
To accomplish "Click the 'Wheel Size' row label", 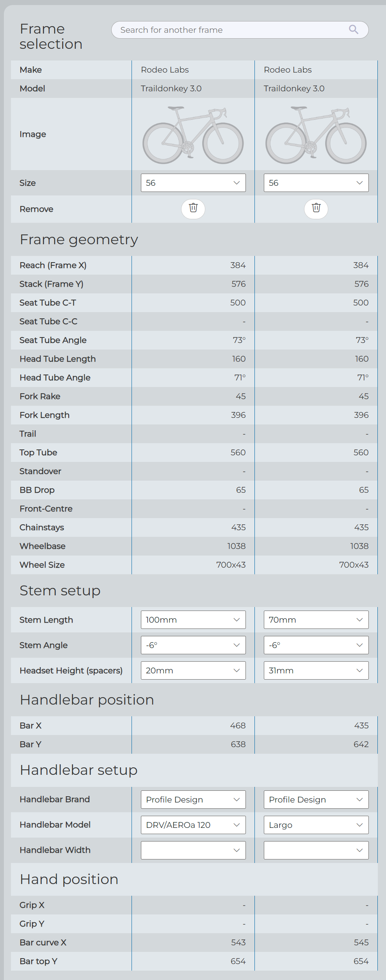I will (42, 565).
